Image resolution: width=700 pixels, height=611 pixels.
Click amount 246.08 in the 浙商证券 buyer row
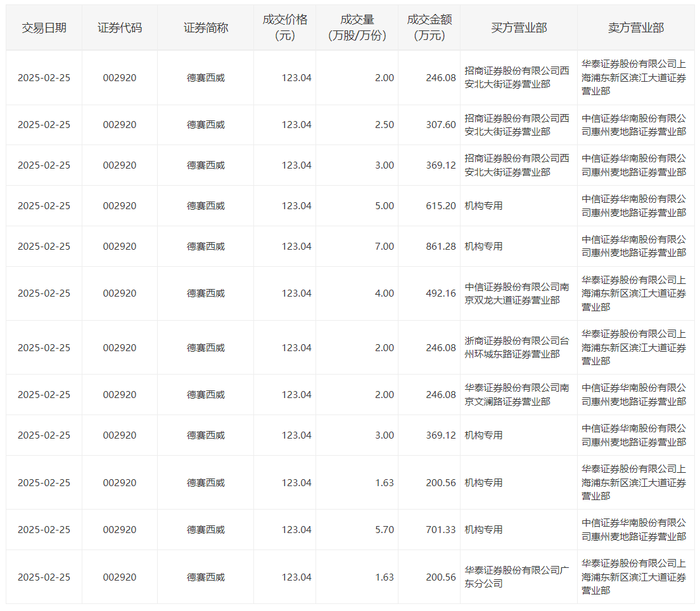tap(441, 348)
